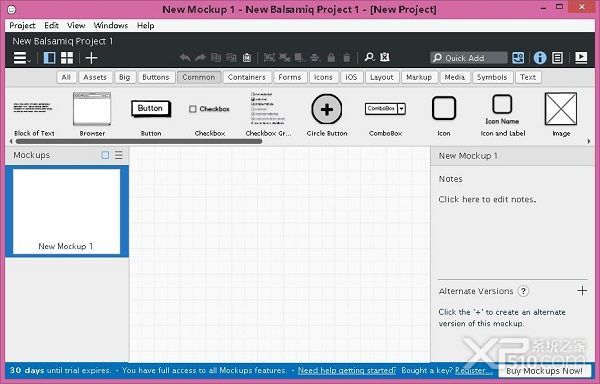Open the hamburger project menu
Viewport: 600px width, 384px height.
(21, 58)
